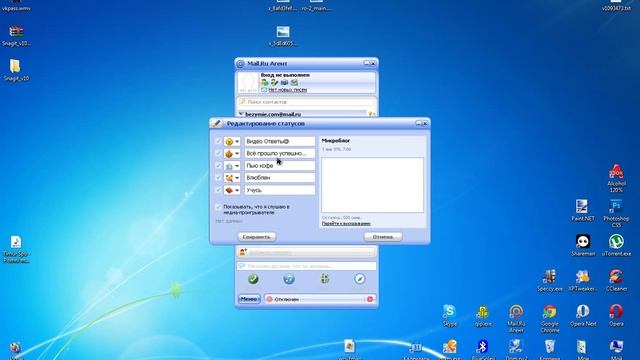The width and height of the screenshot is (640, 360).
Task: Focus the 'Учусь' status text field
Action: [x=280, y=190]
